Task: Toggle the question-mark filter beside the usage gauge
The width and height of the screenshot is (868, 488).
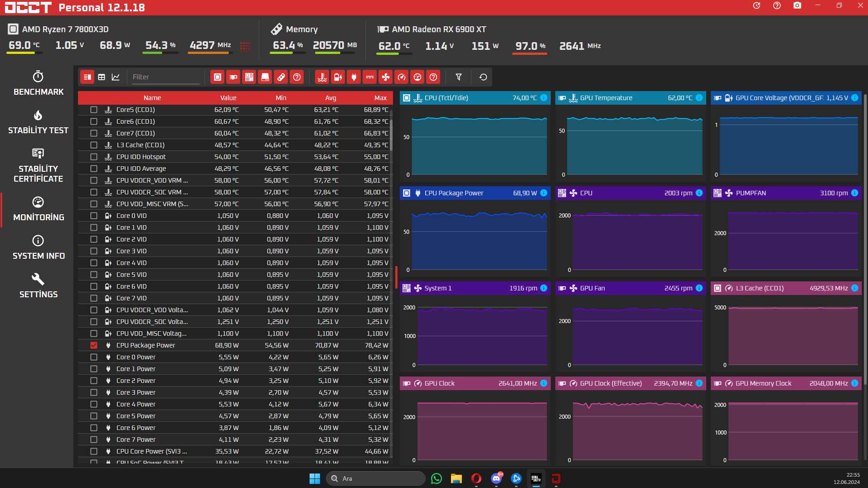Action: point(433,77)
